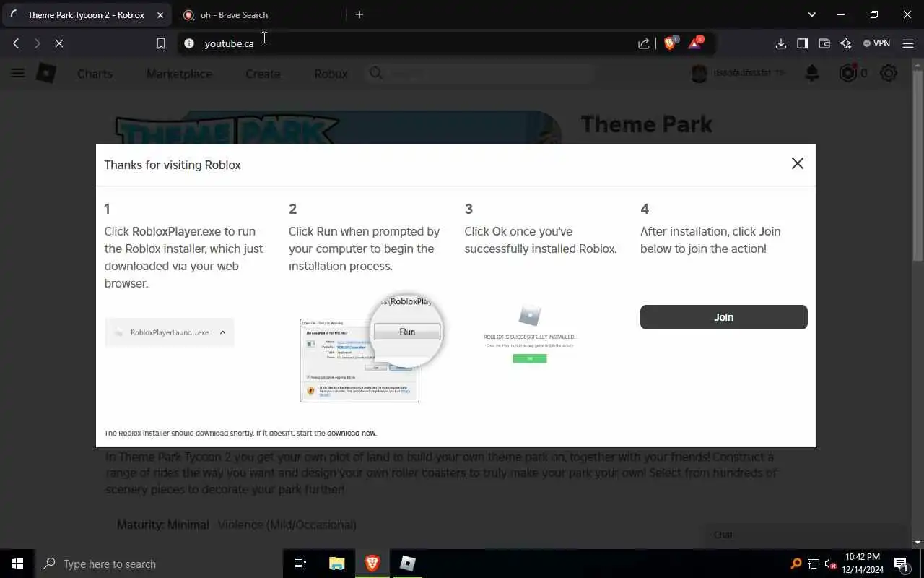Open Windows notification center
This screenshot has height=578, width=924.
[x=901, y=564]
